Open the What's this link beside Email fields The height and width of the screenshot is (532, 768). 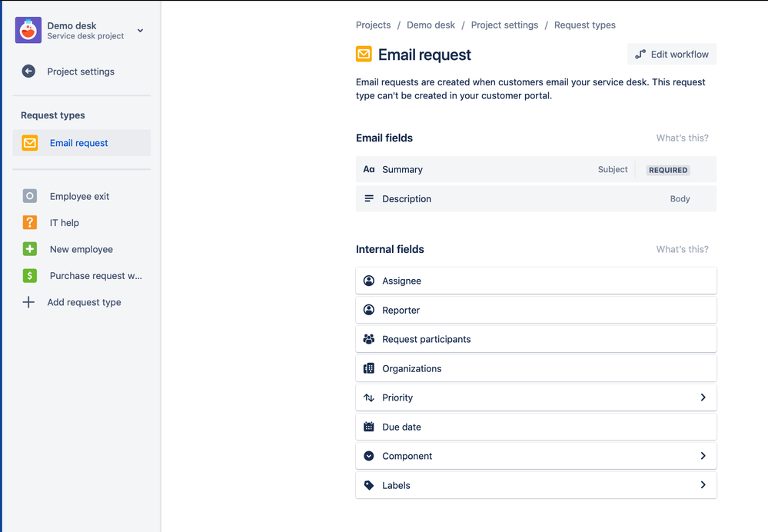(x=682, y=138)
